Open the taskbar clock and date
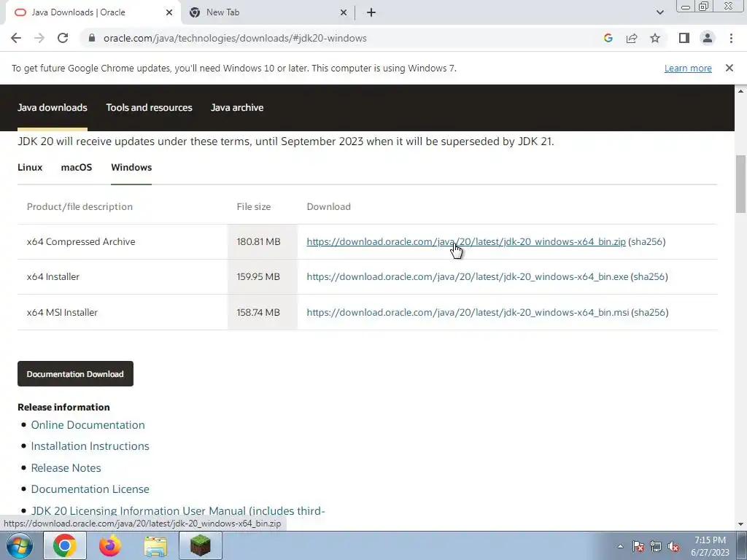 [710, 546]
